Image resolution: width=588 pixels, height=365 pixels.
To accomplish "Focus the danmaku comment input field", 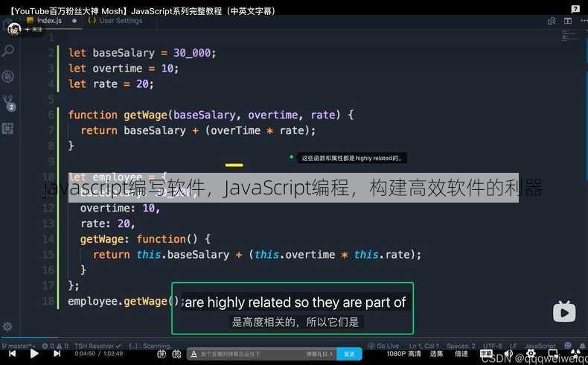I will tap(252, 354).
